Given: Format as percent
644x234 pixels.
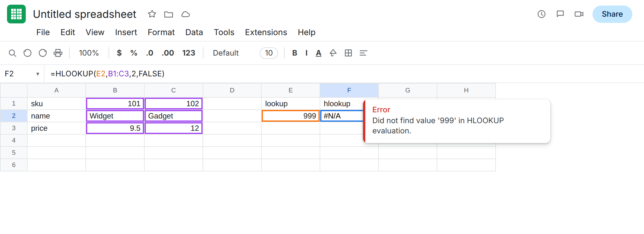Looking at the screenshot, I should tap(134, 53).
